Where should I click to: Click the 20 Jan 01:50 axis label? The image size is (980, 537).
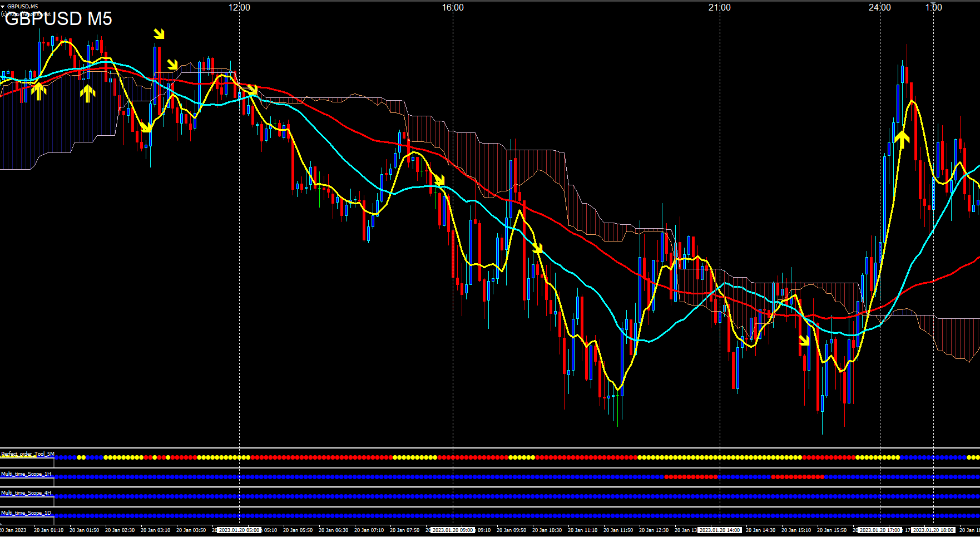click(85, 530)
